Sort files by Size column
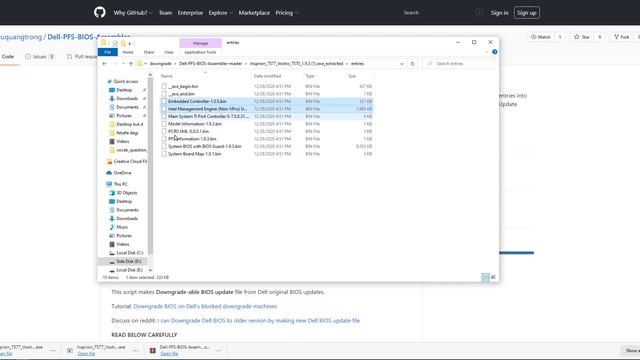This screenshot has width=640, height=360. (x=352, y=76)
